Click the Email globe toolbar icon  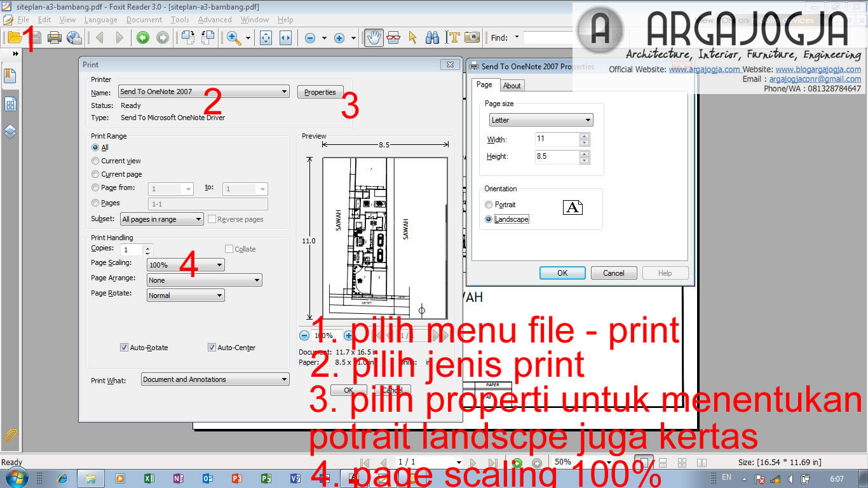[x=74, y=37]
